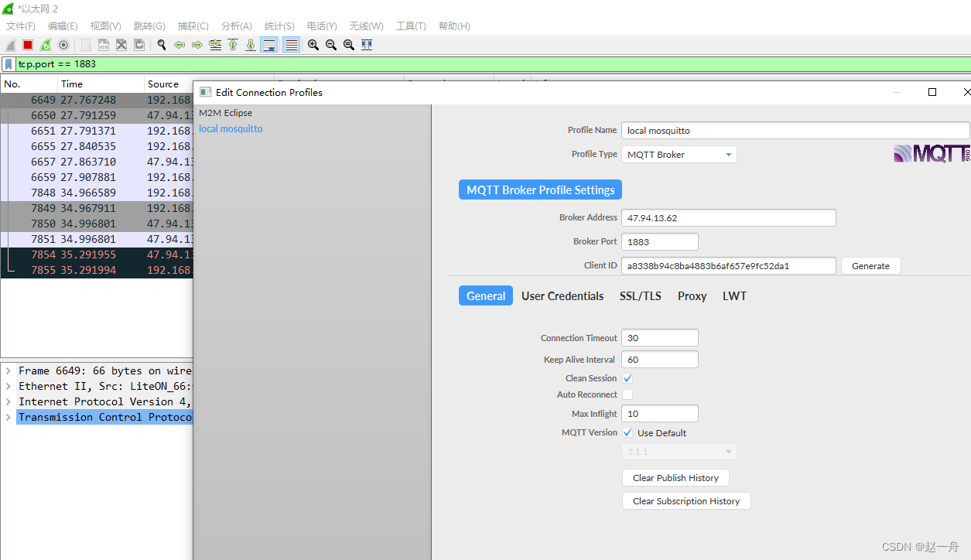This screenshot has height=560, width=971.
Task: Select packet row number 7854
Action: pyautogui.click(x=97, y=254)
